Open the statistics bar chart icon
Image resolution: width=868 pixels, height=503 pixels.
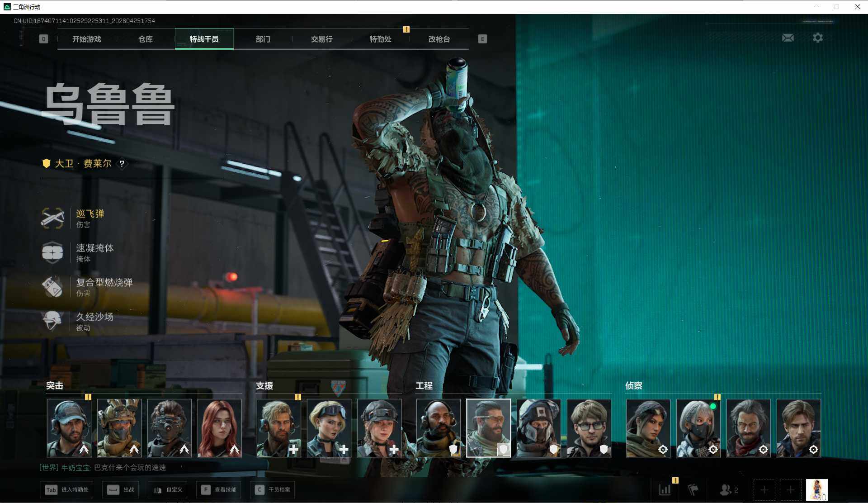(x=665, y=489)
